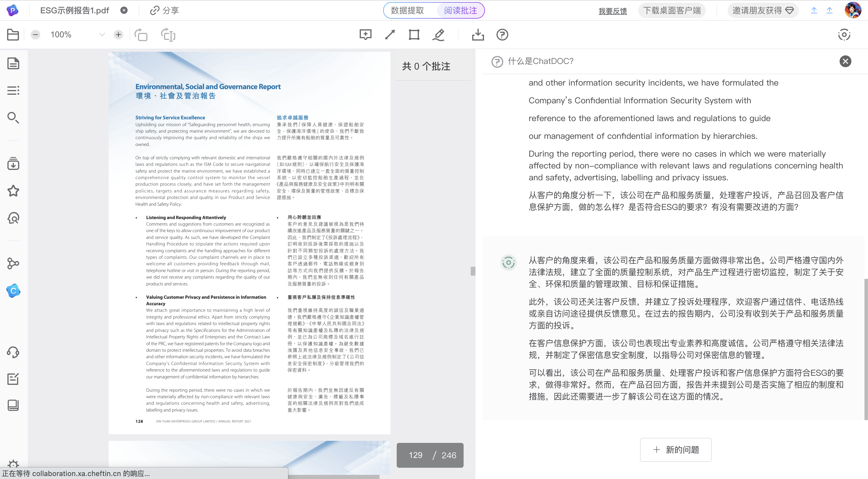
Task: Switch to 数据提取 mode
Action: pos(407,10)
